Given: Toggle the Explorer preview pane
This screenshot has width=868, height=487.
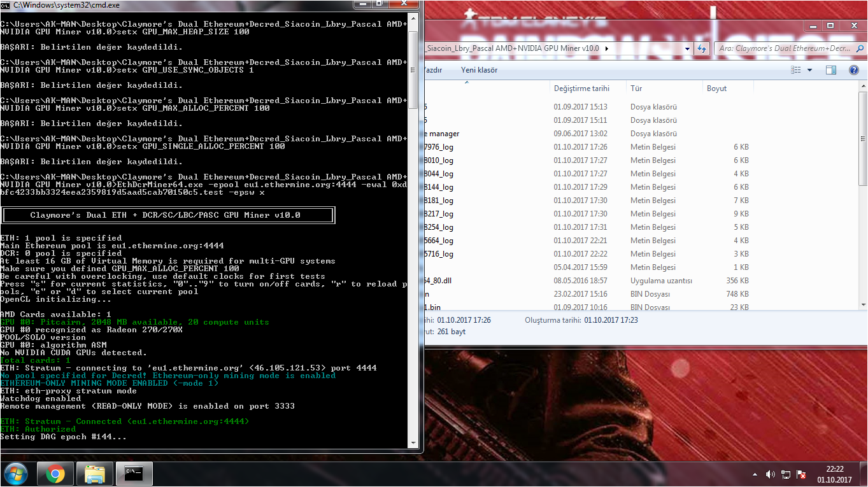Looking at the screenshot, I should tap(830, 70).
